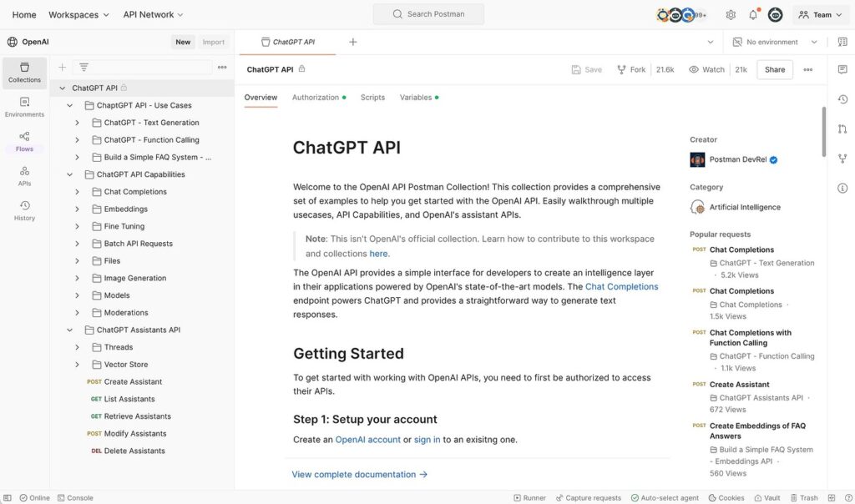855x504 pixels.
Task: Open sidebar more options ellipsis
Action: [222, 67]
